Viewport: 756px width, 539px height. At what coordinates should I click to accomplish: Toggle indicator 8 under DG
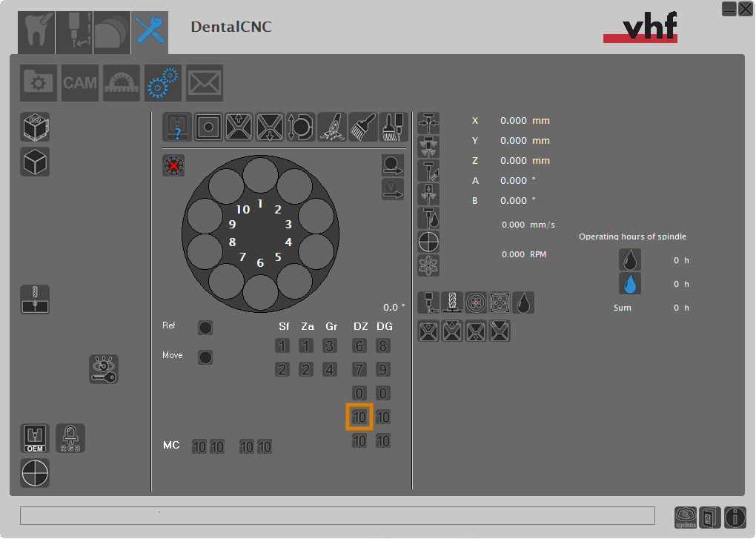click(383, 345)
